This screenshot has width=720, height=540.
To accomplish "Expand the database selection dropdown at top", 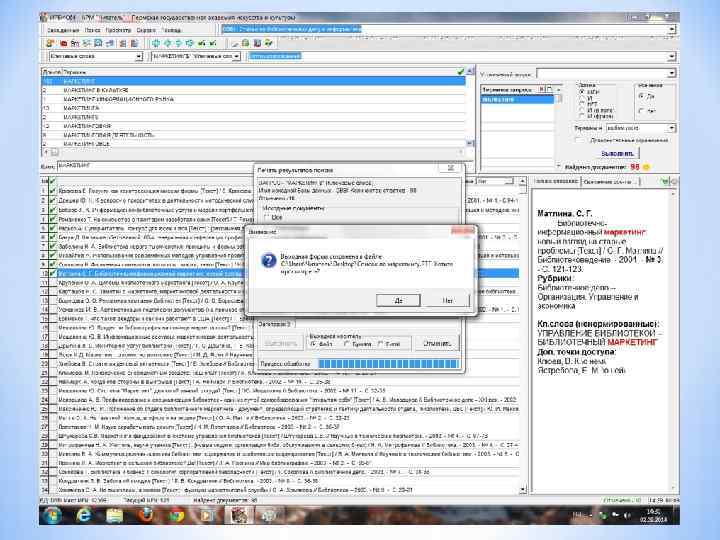I will click(671, 29).
